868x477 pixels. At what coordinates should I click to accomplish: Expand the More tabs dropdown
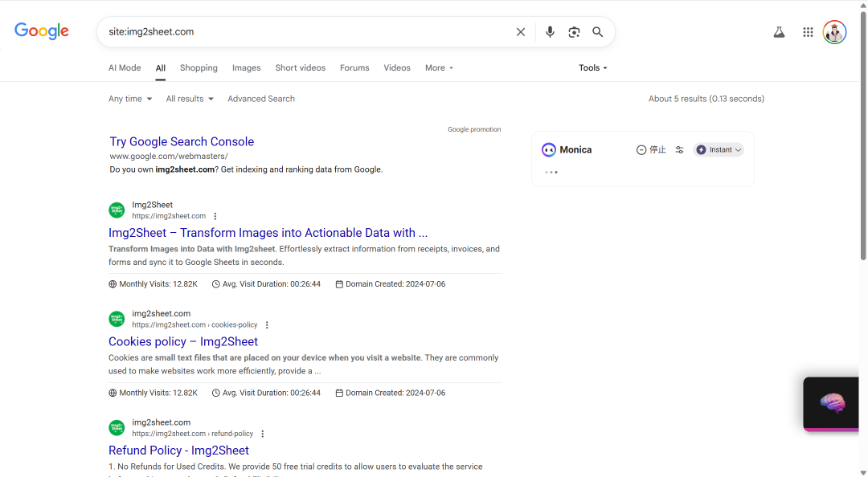(439, 67)
